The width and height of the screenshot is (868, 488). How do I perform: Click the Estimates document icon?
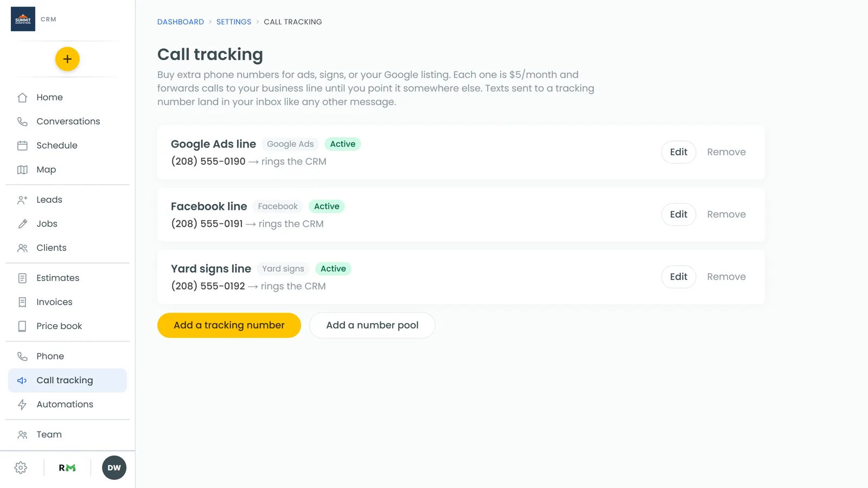pos(22,278)
